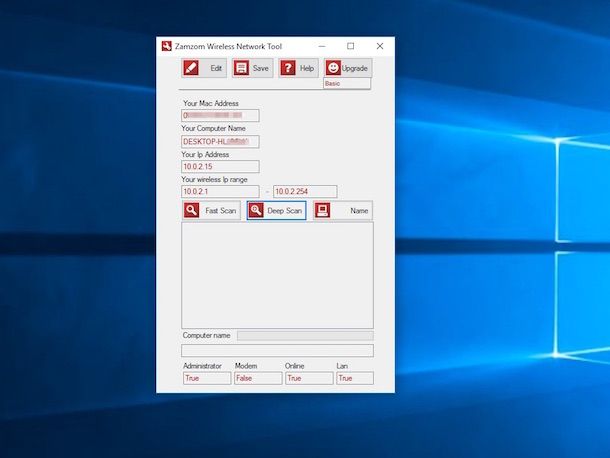Click the DESKTOP-HL computer name field
Viewport: 610px width, 458px height.
(220, 142)
